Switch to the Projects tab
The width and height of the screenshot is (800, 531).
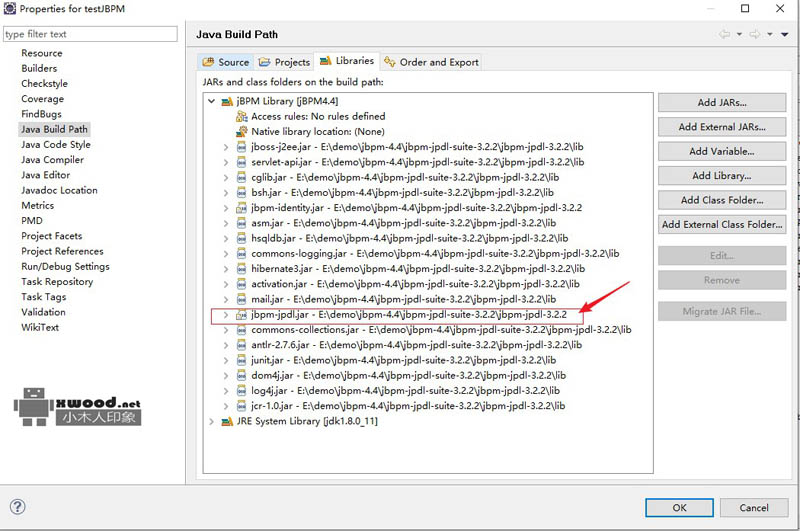pos(284,62)
